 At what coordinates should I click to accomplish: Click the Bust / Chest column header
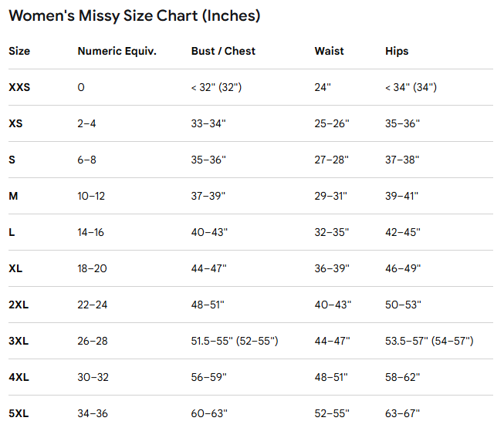click(223, 51)
